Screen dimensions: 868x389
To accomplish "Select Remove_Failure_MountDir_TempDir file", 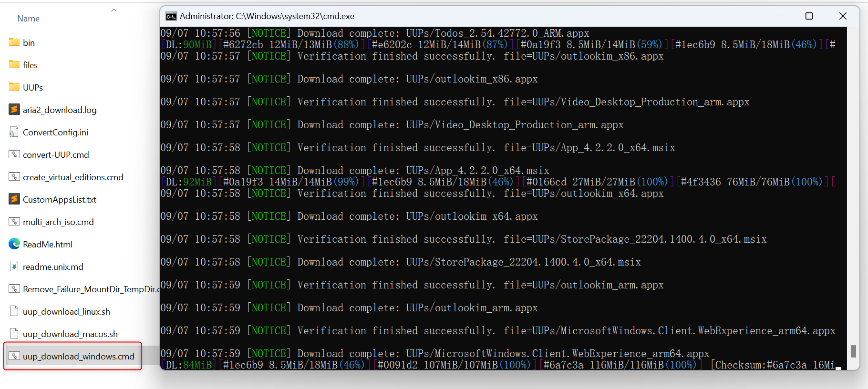I will coord(89,289).
